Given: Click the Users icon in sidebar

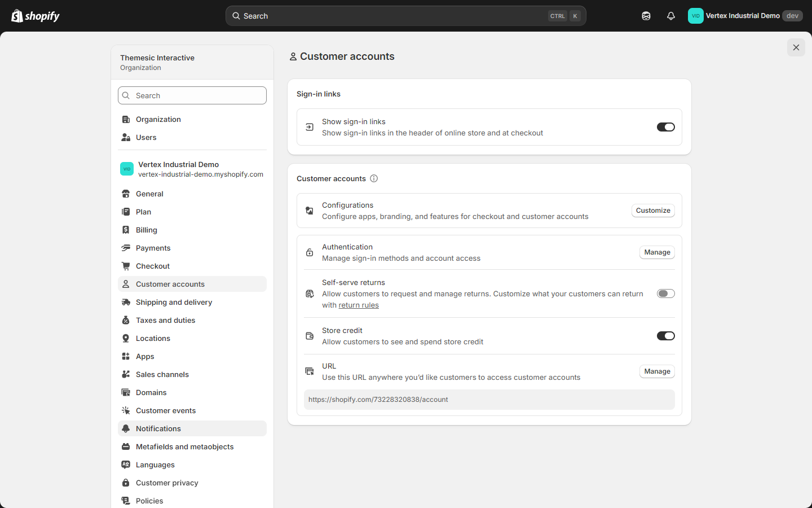Looking at the screenshot, I should pyautogui.click(x=126, y=137).
